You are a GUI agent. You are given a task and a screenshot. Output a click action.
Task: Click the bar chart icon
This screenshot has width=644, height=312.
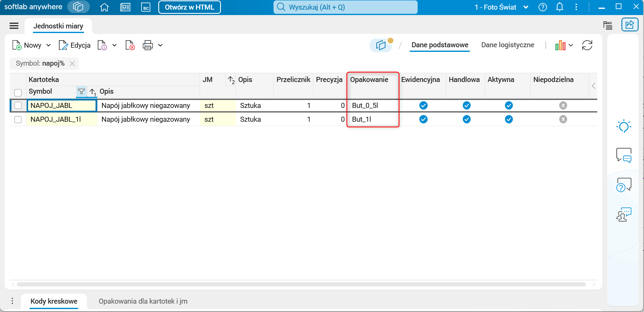coord(560,45)
